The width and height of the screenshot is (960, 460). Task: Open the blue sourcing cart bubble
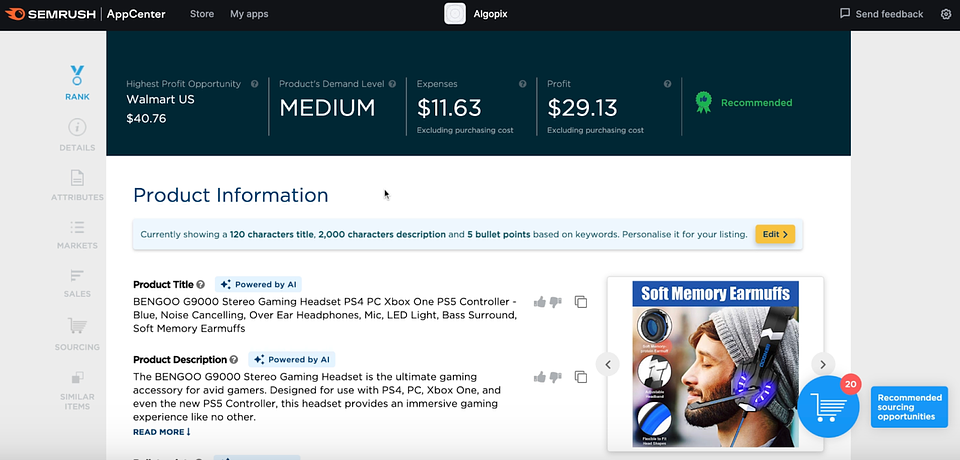pyautogui.click(x=828, y=406)
